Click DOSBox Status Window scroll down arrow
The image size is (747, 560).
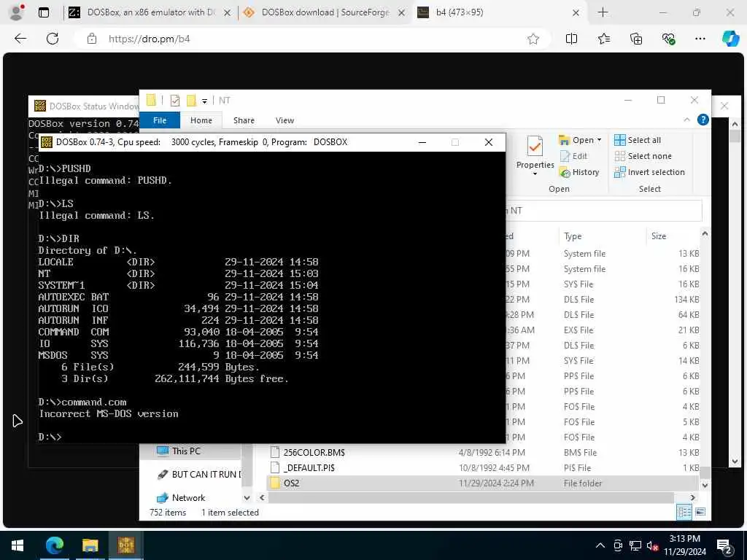[735, 462]
